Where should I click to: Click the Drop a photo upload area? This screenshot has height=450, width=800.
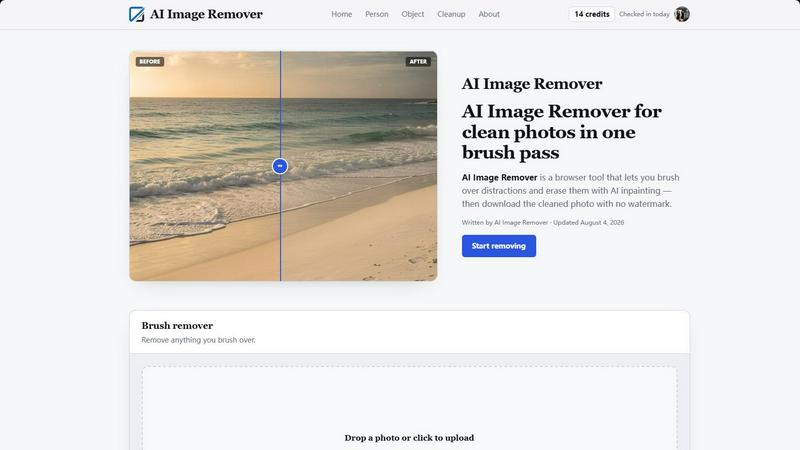point(409,409)
